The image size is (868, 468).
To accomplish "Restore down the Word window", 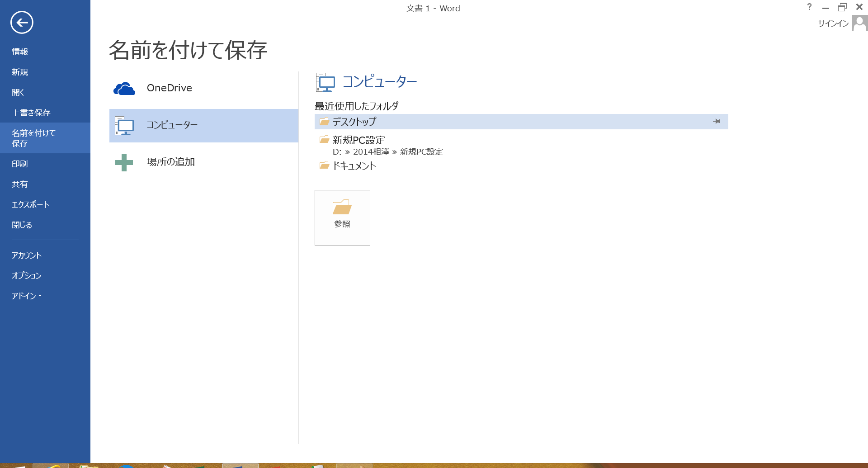I will click(842, 7).
